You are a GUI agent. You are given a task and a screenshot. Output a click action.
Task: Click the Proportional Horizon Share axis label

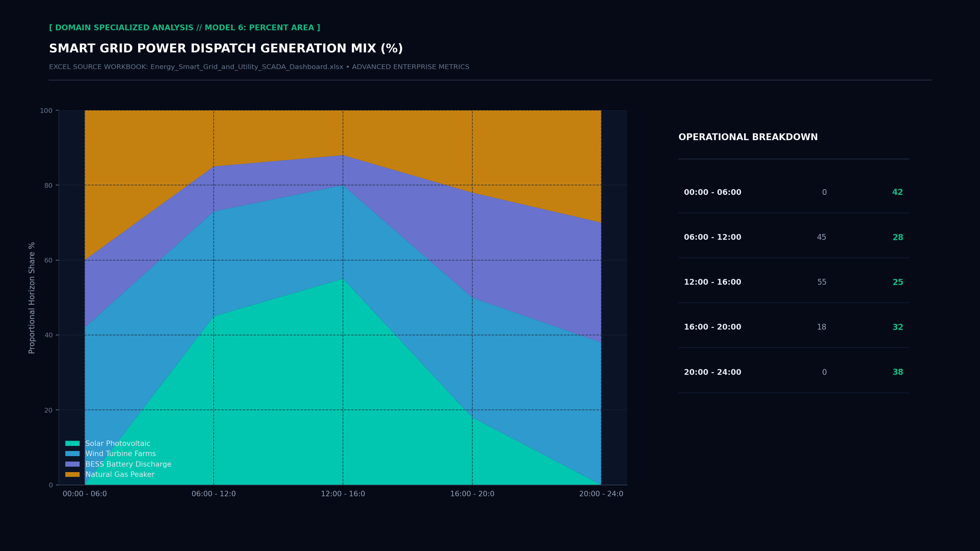[x=32, y=298]
